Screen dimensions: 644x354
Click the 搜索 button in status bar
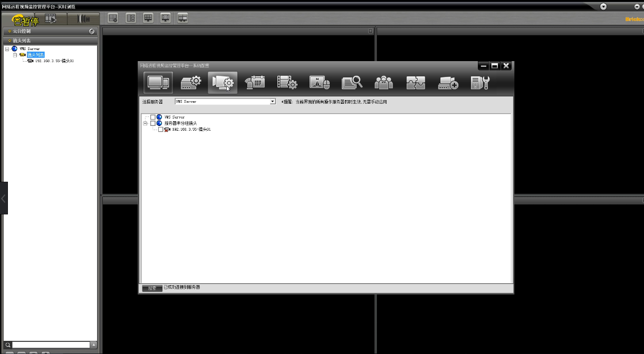tap(152, 288)
